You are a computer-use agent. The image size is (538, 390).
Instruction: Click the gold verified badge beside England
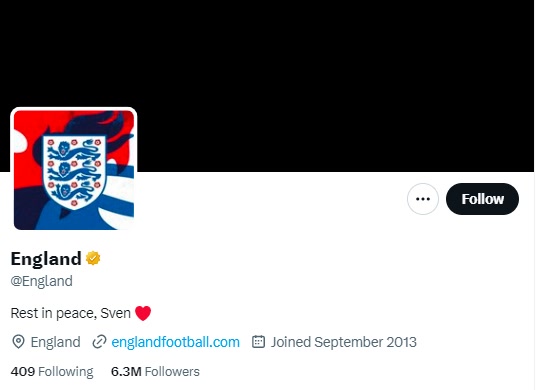click(x=93, y=258)
